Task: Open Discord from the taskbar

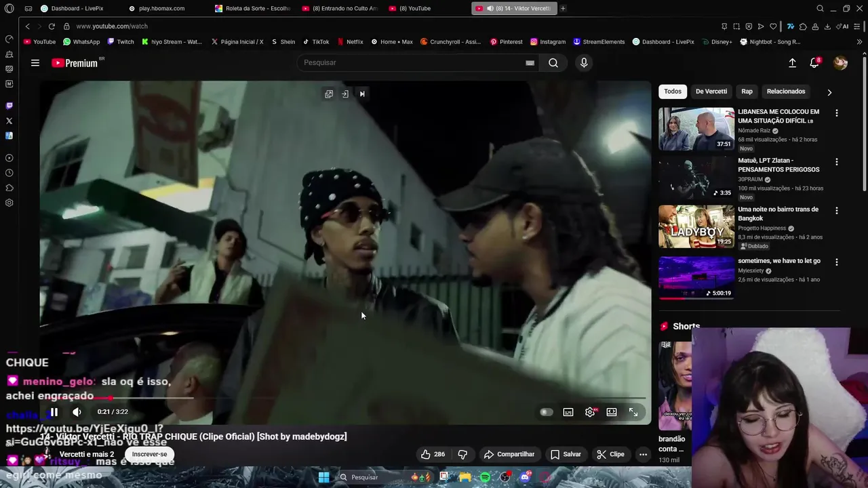Action: pyautogui.click(x=525, y=477)
